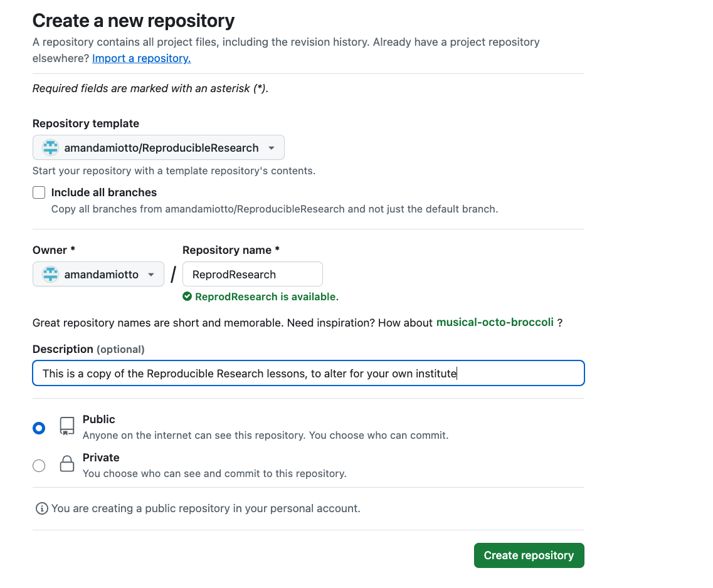The image size is (713, 588).
Task: Click the Required fields notice text
Action: tap(149, 88)
